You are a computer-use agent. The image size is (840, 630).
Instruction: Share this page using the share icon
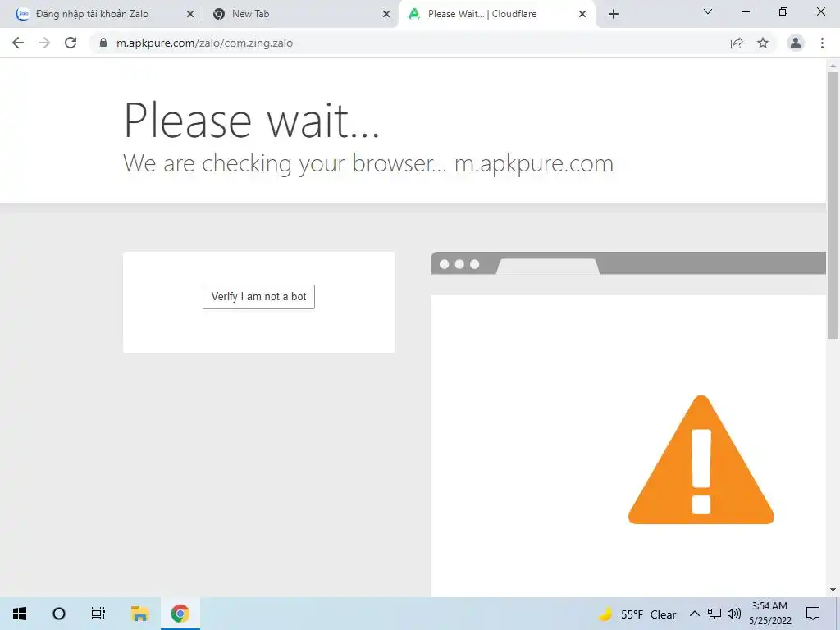click(737, 43)
